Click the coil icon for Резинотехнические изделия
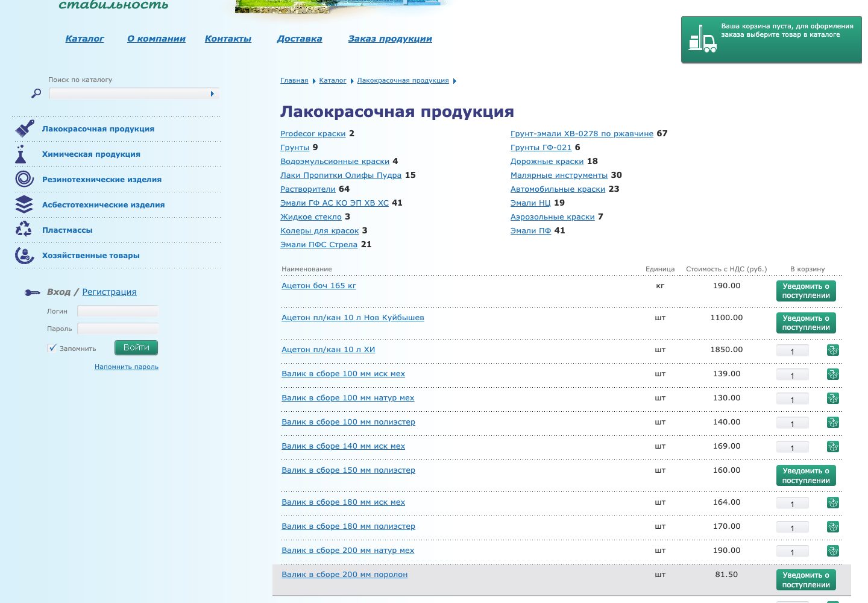Screen dimensions: 868x603 click(x=24, y=179)
